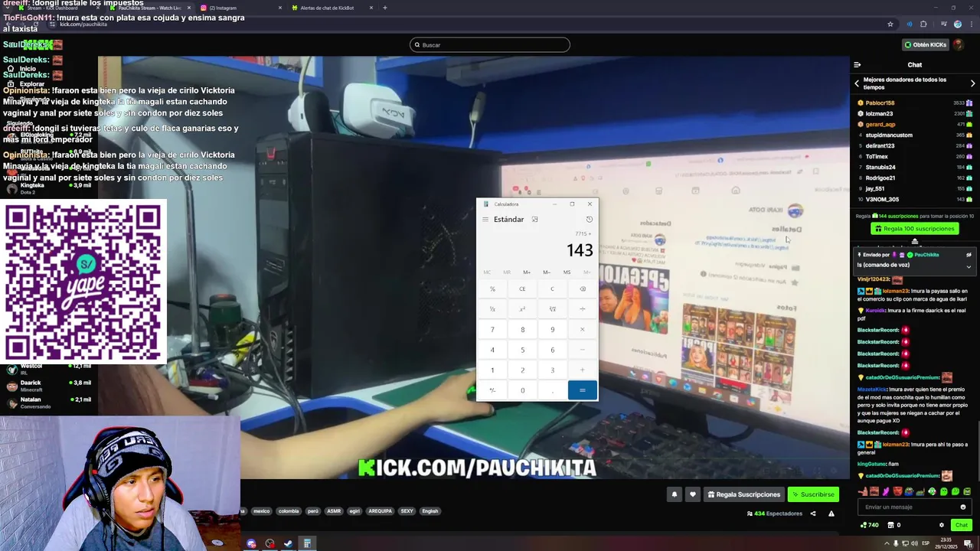Go to previous leaderboard with left chevron
980x551 pixels.
coord(857,83)
